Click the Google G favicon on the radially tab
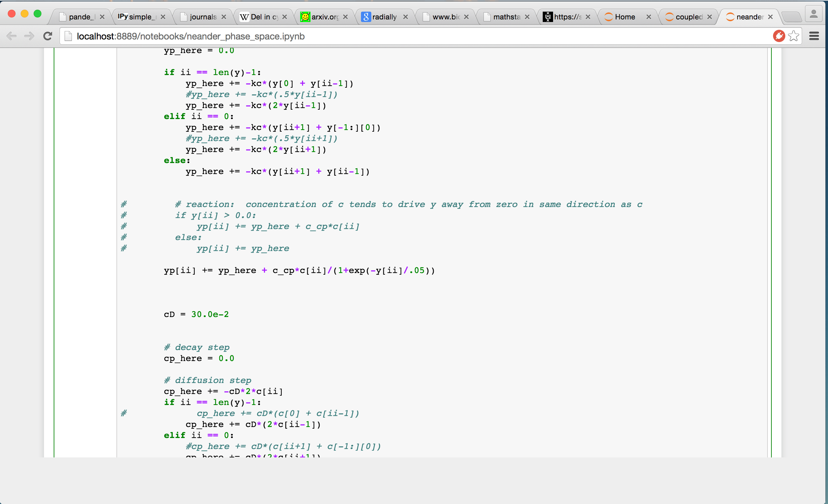Image resolution: width=828 pixels, height=504 pixels. pos(365,16)
